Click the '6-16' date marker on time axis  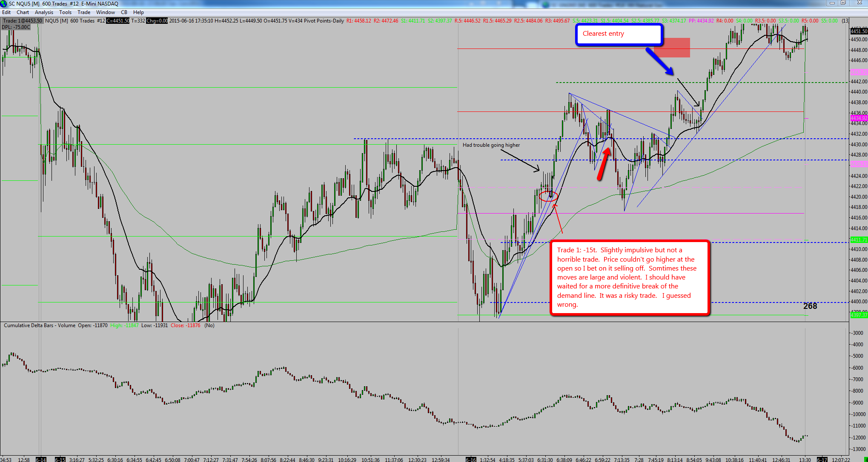[471, 459]
